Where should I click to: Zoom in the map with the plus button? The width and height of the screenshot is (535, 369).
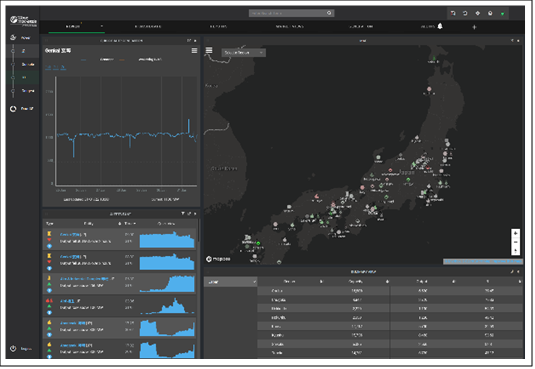515,233
